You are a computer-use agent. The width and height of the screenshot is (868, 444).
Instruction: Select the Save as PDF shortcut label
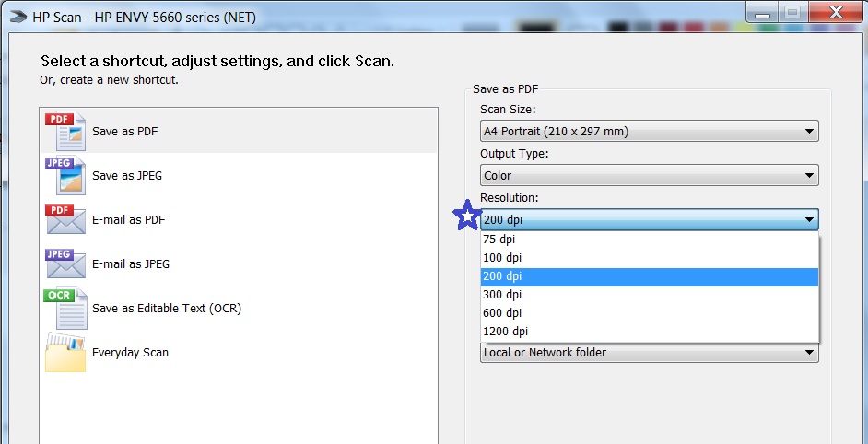[x=124, y=132]
